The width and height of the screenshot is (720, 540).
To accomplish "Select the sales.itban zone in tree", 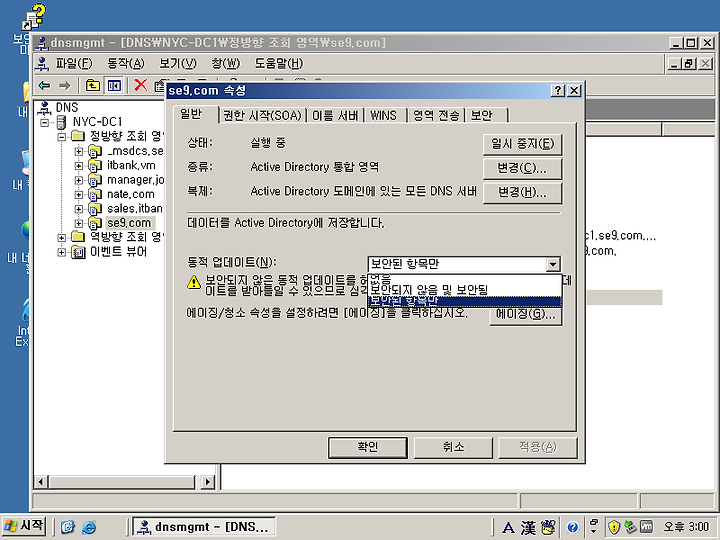I will 135,208.
